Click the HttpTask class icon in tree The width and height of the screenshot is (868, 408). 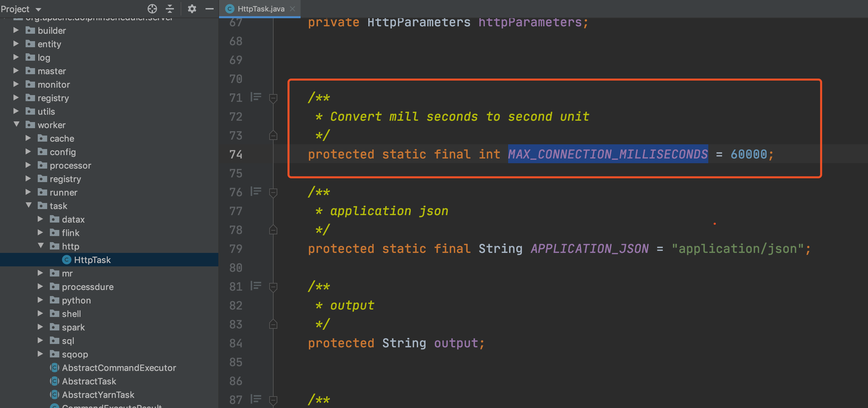(67, 260)
